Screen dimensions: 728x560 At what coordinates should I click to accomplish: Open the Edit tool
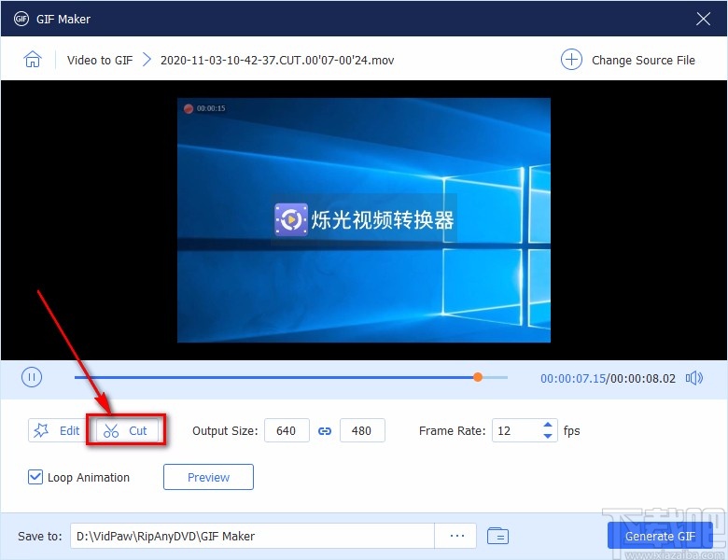(57, 430)
